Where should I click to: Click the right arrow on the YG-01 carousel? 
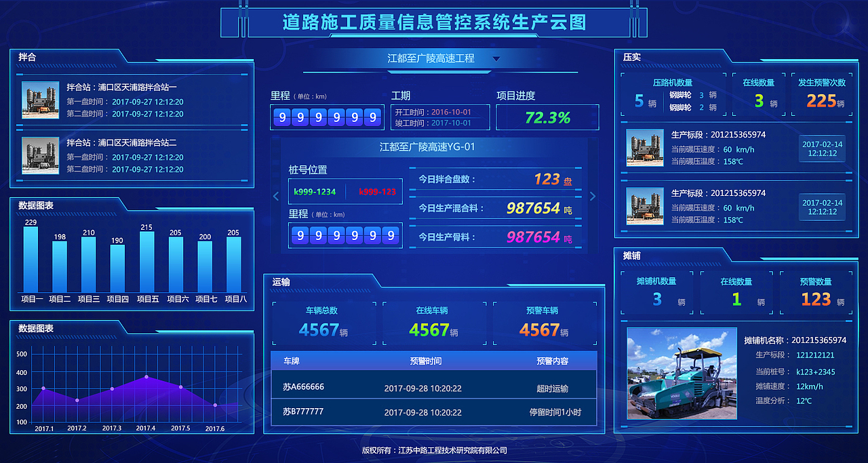592,195
